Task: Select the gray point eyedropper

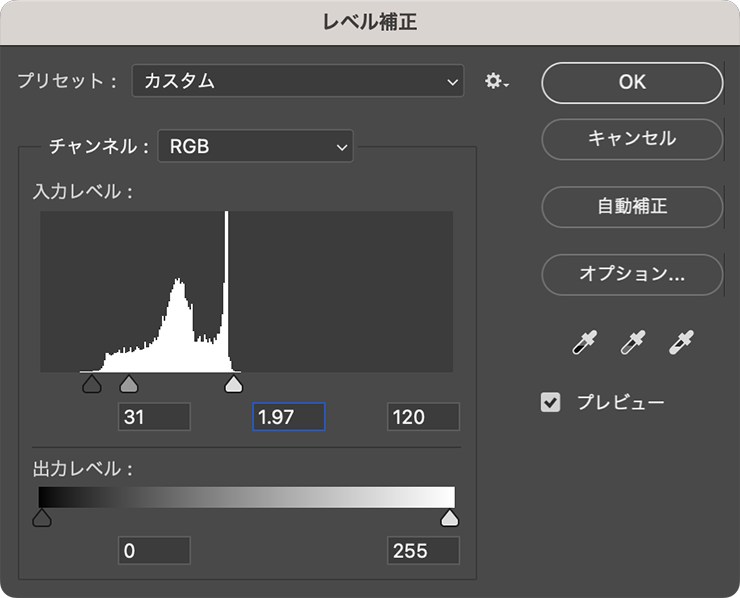Action: point(633,343)
